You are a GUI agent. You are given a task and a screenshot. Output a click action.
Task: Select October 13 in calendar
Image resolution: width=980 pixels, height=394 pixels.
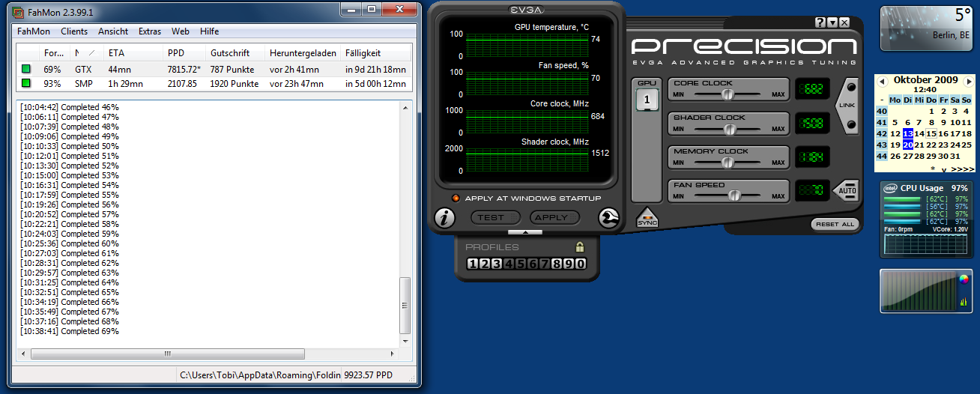click(x=908, y=133)
